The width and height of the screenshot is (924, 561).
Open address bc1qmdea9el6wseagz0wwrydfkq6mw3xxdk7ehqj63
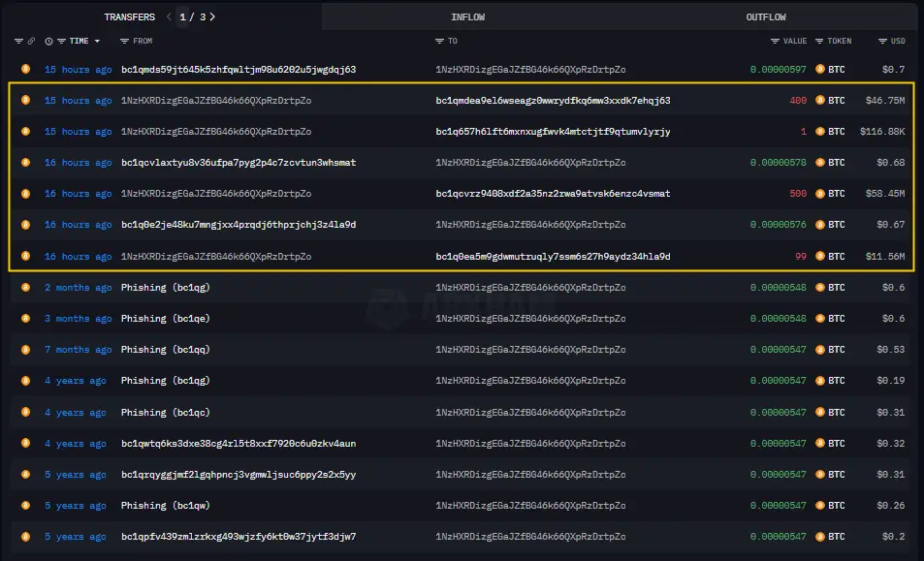[x=553, y=101]
